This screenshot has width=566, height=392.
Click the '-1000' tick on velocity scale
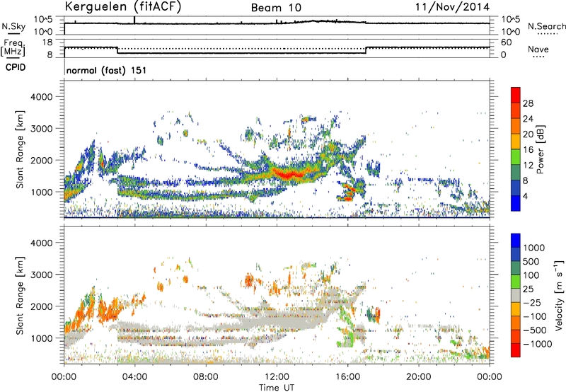tap(537, 344)
